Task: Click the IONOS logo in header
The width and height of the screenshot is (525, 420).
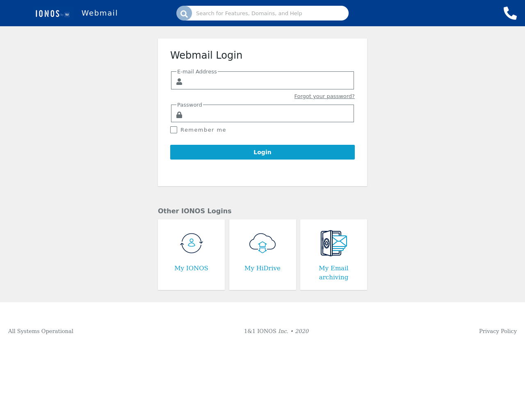Action: click(x=52, y=14)
